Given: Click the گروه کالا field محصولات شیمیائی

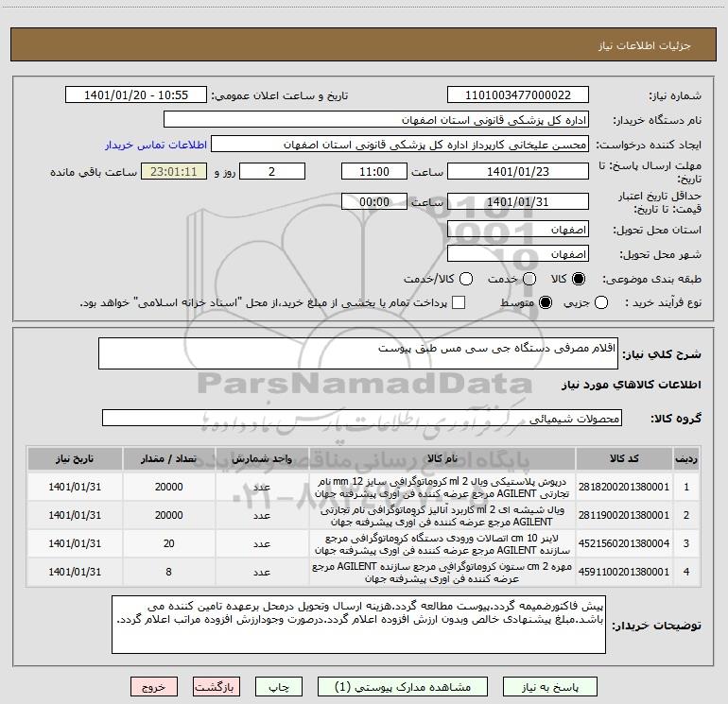Looking at the screenshot, I should tap(362, 418).
